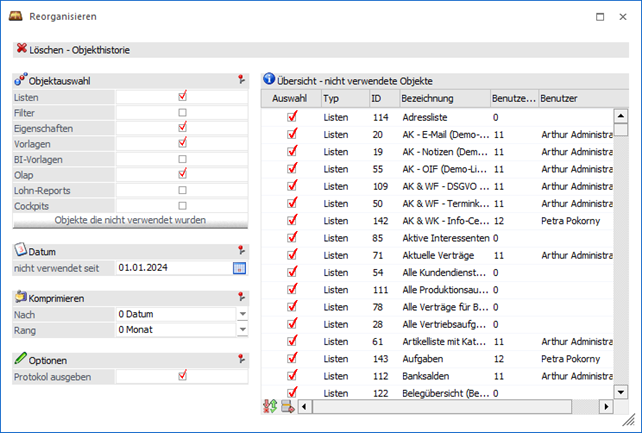642x433 pixels.
Task: Click the pin icon in Objektauswahl header
Action: (x=241, y=79)
